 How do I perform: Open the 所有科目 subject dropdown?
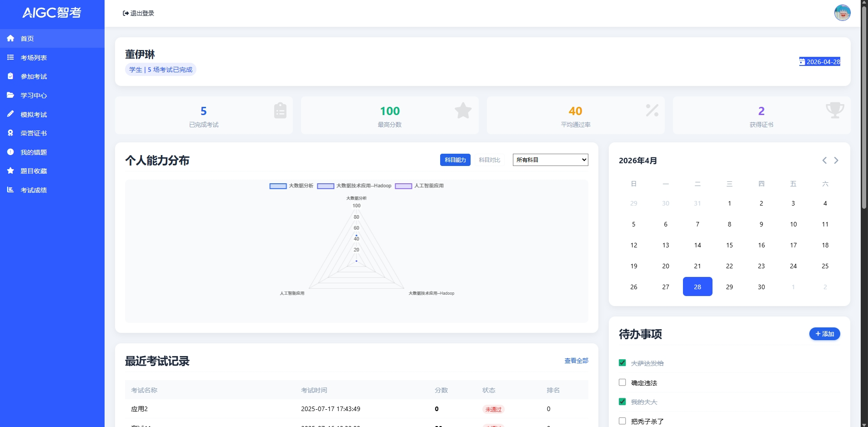pyautogui.click(x=550, y=160)
